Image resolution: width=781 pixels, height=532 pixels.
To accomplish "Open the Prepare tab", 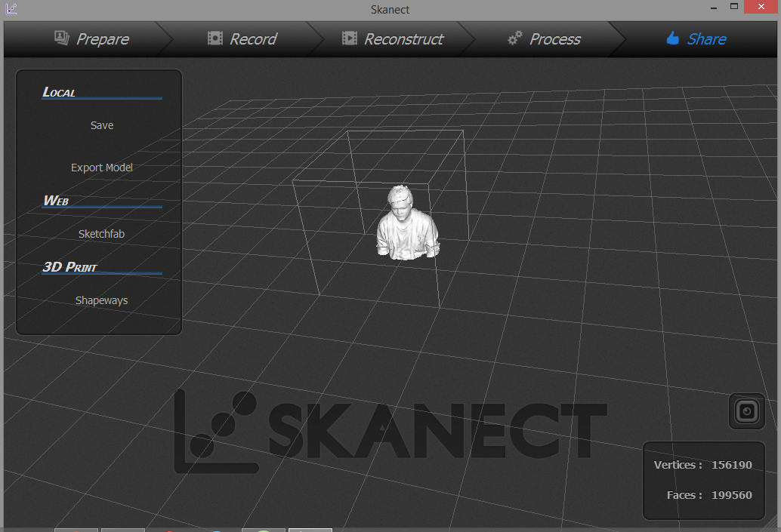I will pos(92,38).
